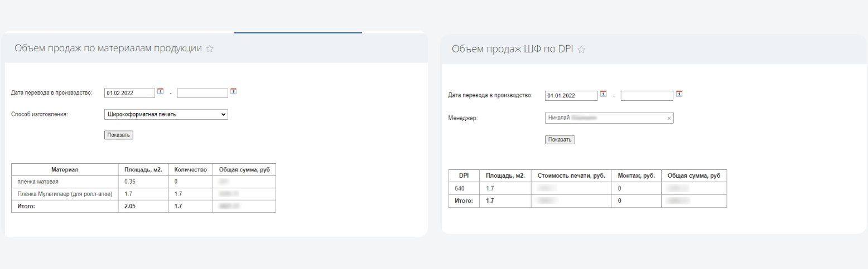This screenshot has width=868, height=269.
Task: Focus start date field with 01.01.2022
Action: (x=571, y=96)
